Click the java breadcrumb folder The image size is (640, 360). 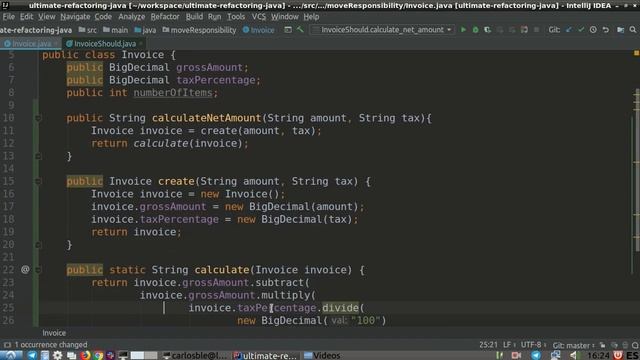tap(145, 30)
